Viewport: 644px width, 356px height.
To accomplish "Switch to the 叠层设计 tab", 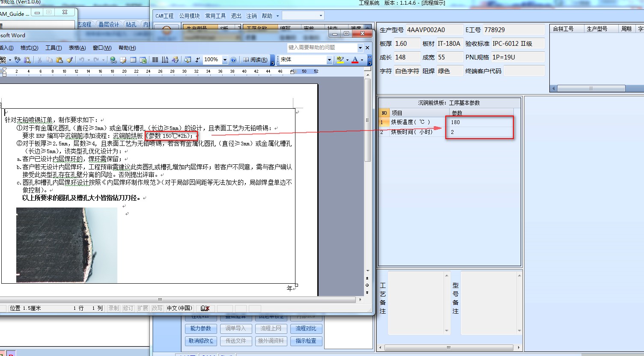I will 109,24.
